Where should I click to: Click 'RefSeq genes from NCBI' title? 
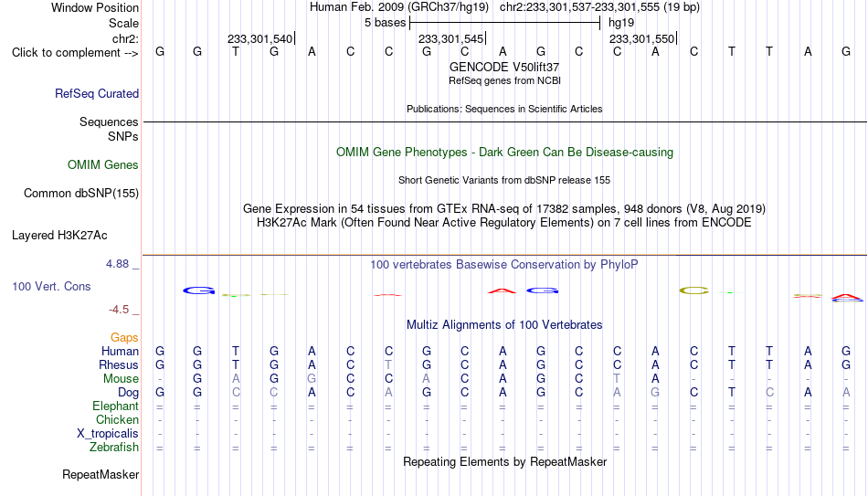point(504,80)
